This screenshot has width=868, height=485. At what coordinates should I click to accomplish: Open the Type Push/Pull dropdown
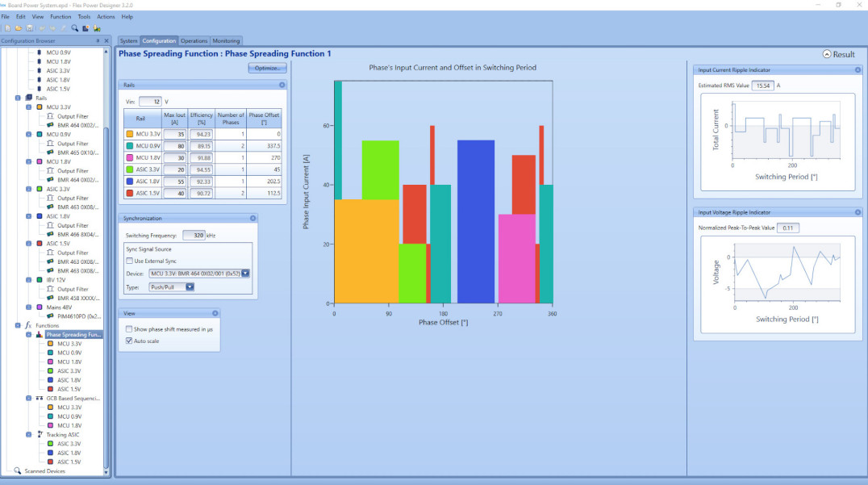(190, 286)
